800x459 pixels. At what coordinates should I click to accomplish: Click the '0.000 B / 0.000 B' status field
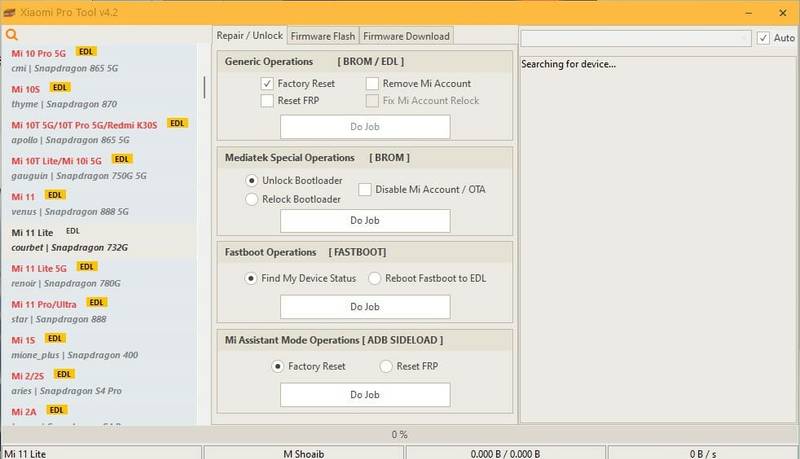click(505, 453)
